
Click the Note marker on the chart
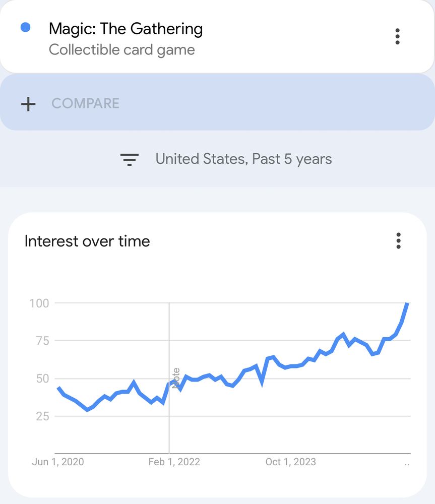coord(176,379)
